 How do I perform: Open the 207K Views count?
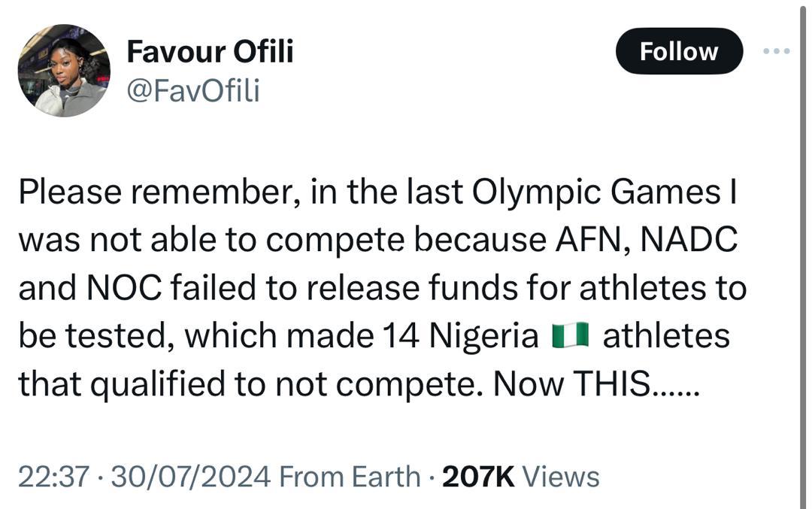pos(479,477)
